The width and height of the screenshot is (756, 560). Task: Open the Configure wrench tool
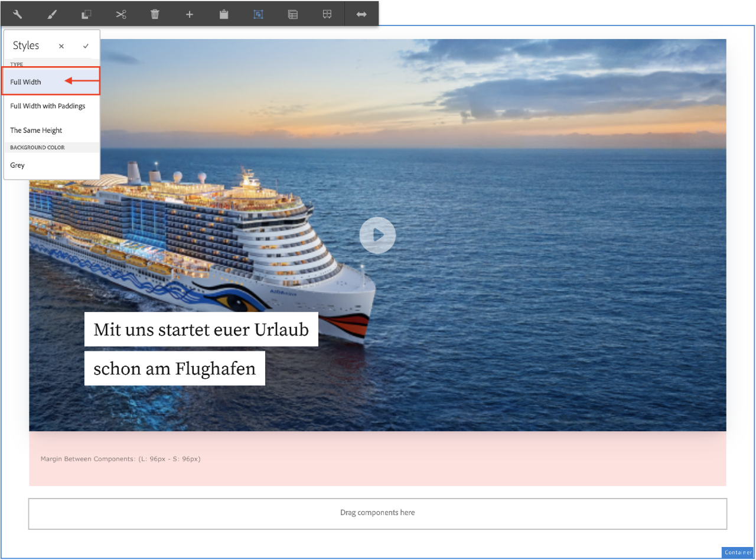click(x=17, y=14)
